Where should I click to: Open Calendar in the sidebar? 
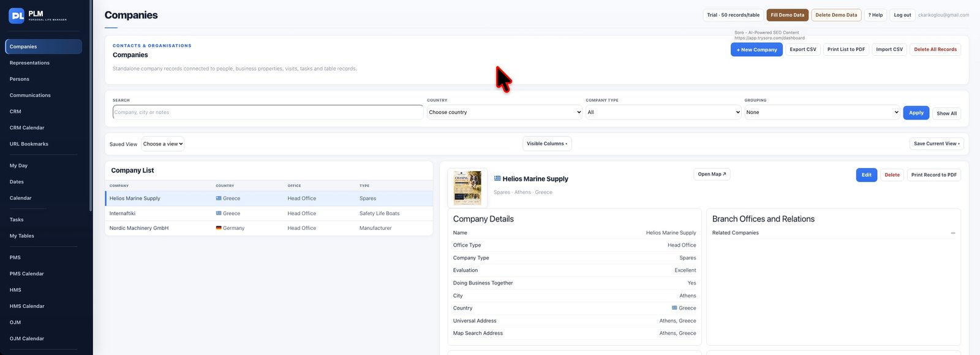click(20, 198)
